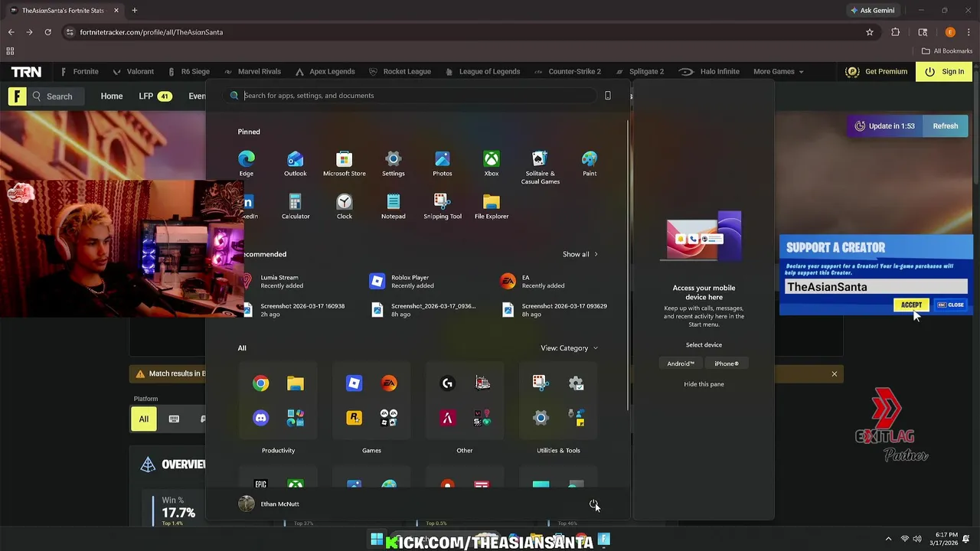This screenshot has height=551, width=980.
Task: Open All Bookmarks folder
Action: [x=947, y=51]
